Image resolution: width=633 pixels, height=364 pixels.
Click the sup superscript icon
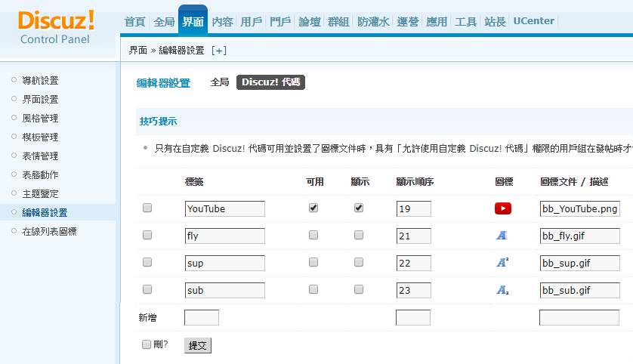(502, 262)
